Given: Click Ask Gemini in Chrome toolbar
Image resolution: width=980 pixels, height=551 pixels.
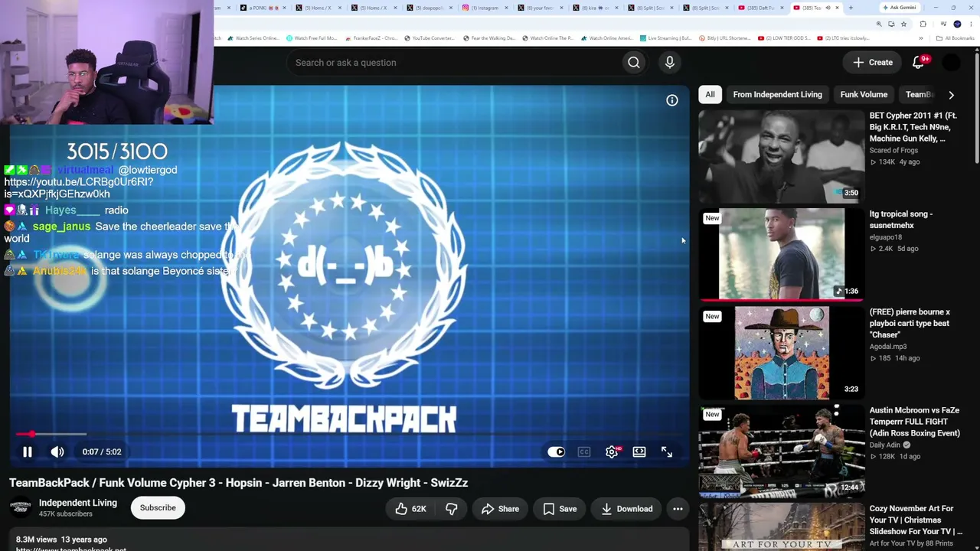Looking at the screenshot, I should pyautogui.click(x=899, y=8).
